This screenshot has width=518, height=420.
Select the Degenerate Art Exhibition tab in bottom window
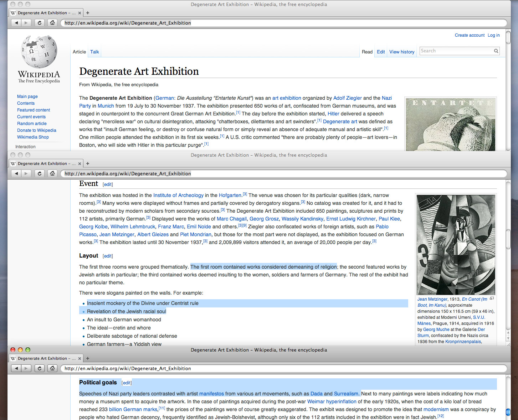click(46, 358)
